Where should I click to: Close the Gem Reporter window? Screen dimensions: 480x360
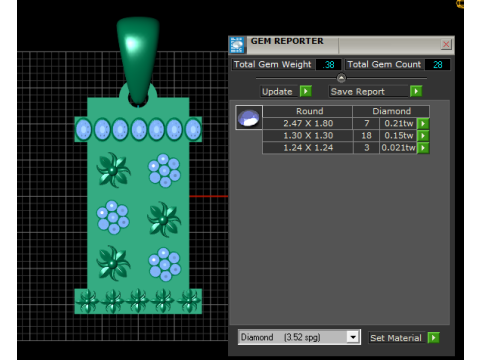tap(446, 44)
